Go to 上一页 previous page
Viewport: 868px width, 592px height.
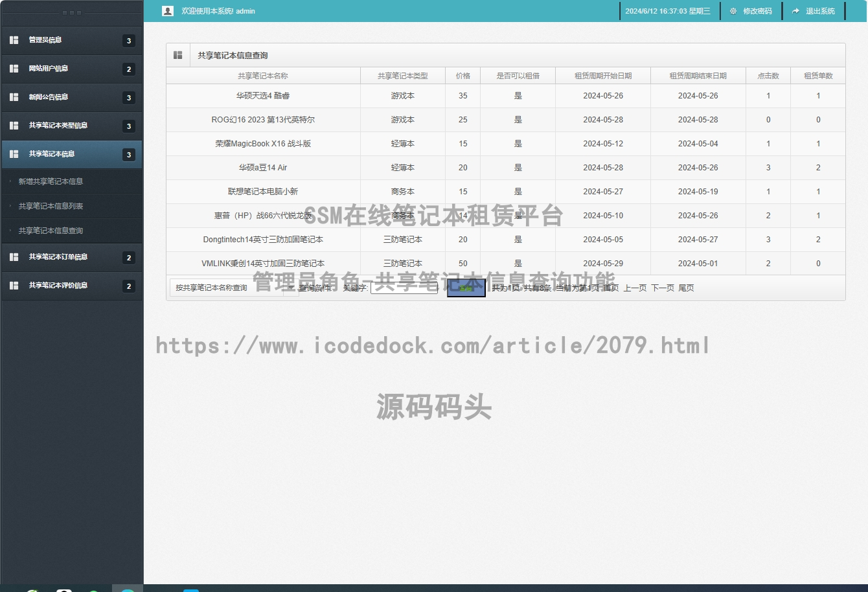[635, 288]
